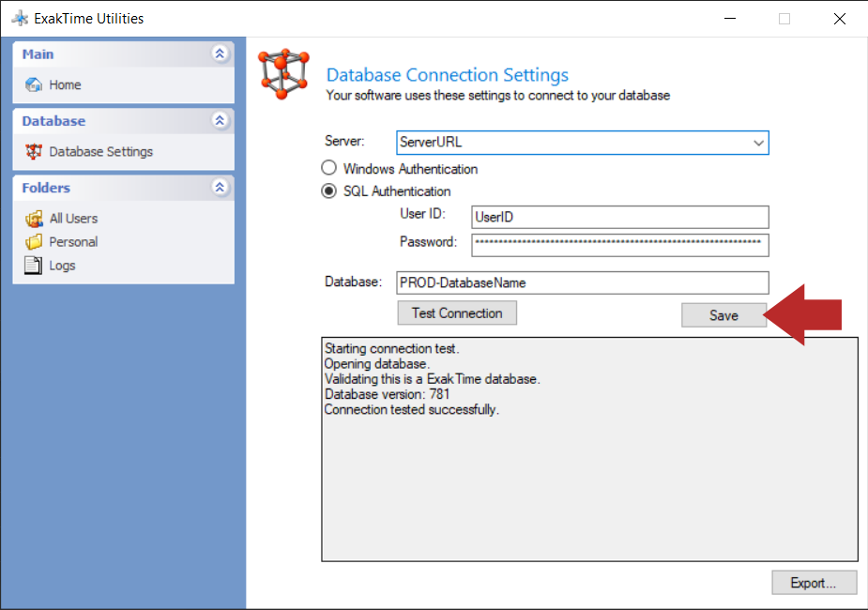This screenshot has height=610, width=868.
Task: Minimize the ExakTime Utilities window
Action: pos(730,18)
